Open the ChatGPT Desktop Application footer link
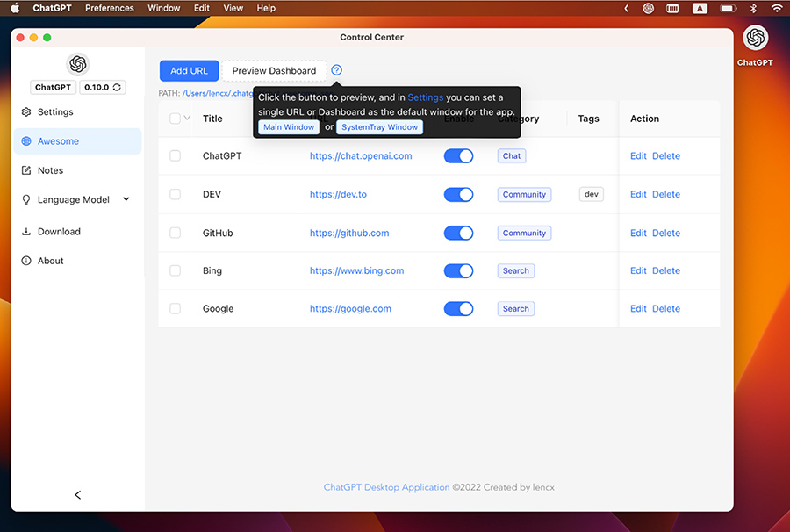The height and width of the screenshot is (532, 790). tap(386, 487)
